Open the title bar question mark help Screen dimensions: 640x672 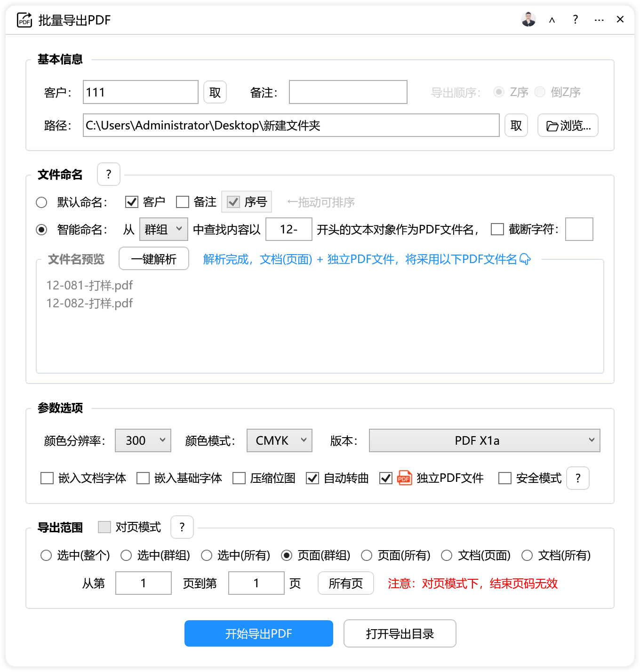tap(575, 20)
